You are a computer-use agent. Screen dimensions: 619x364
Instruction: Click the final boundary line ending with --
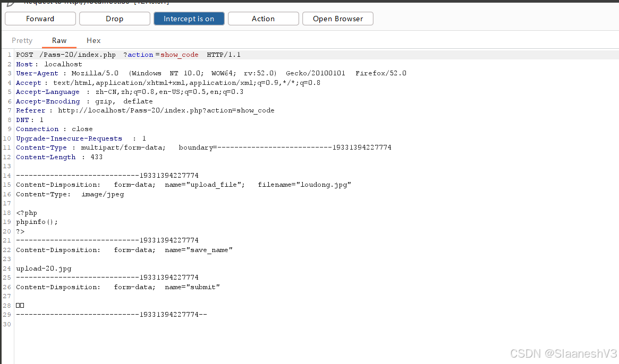(x=112, y=315)
